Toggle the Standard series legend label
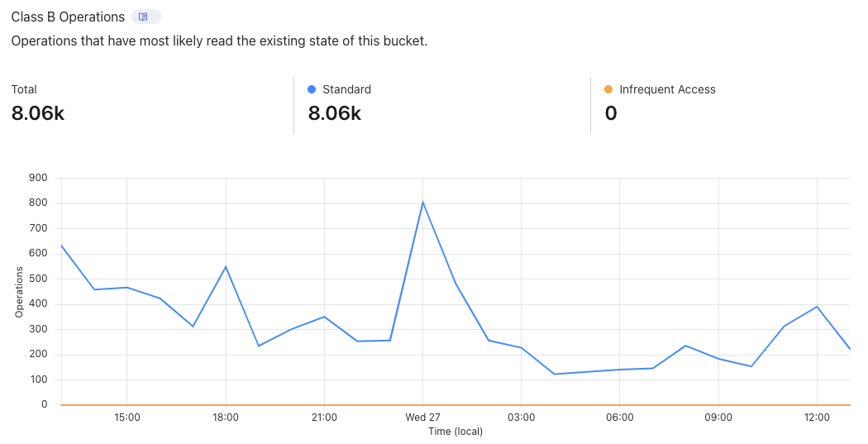Viewport: 868px width, 444px height. (x=346, y=89)
